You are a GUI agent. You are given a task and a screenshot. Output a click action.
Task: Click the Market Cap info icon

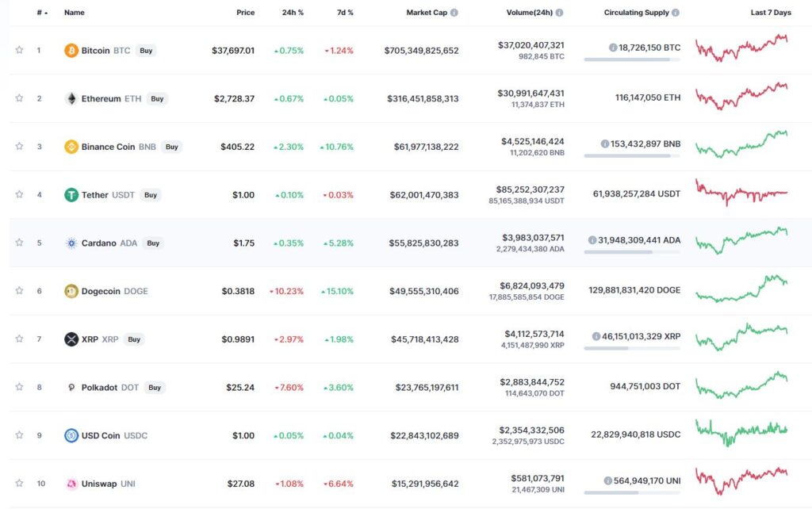[454, 13]
